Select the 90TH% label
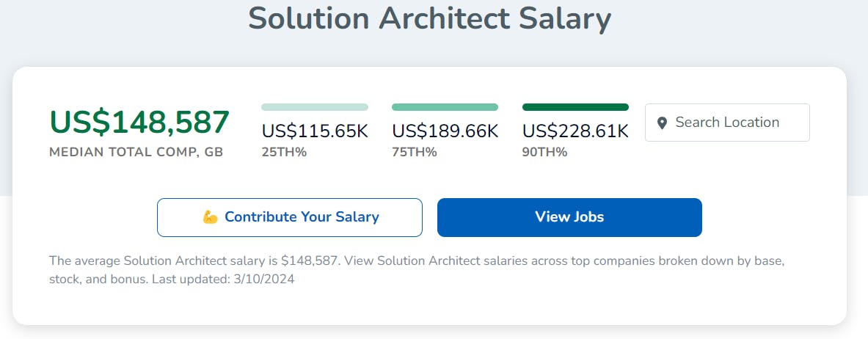 (544, 153)
